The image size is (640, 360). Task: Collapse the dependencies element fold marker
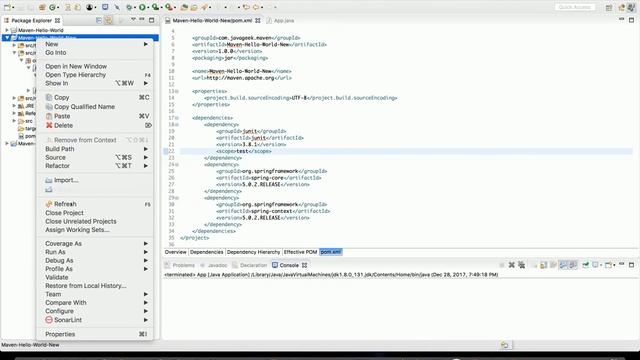click(x=177, y=118)
